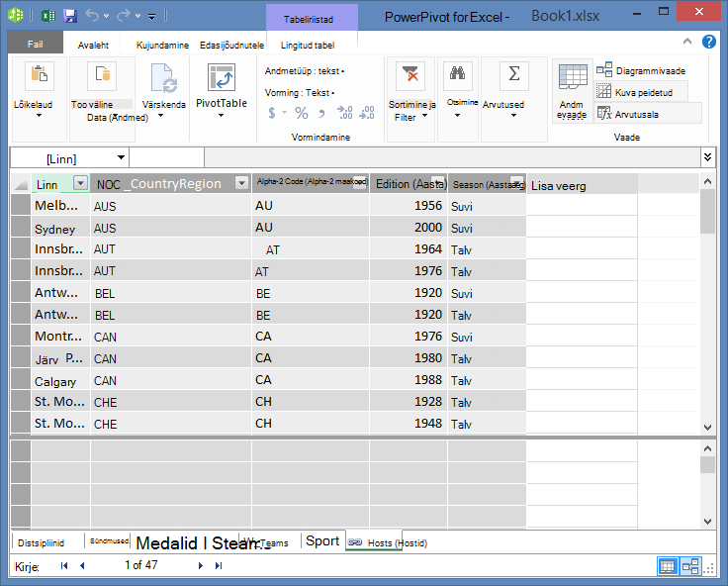Viewport: 728px width, 586px height.
Task: Go to previous record
Action: tap(82, 565)
